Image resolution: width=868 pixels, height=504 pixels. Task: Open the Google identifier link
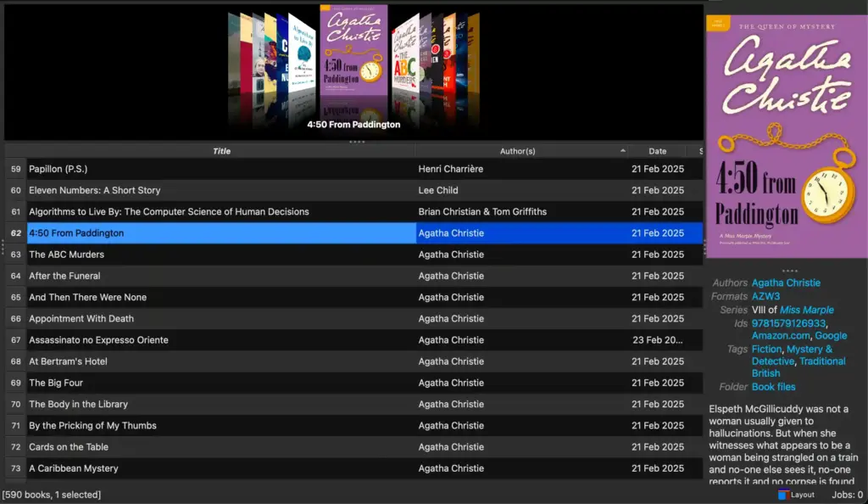tap(831, 336)
